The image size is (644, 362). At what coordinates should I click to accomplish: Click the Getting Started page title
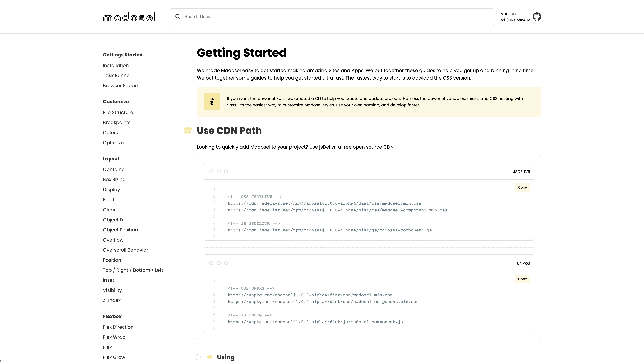pyautogui.click(x=241, y=53)
